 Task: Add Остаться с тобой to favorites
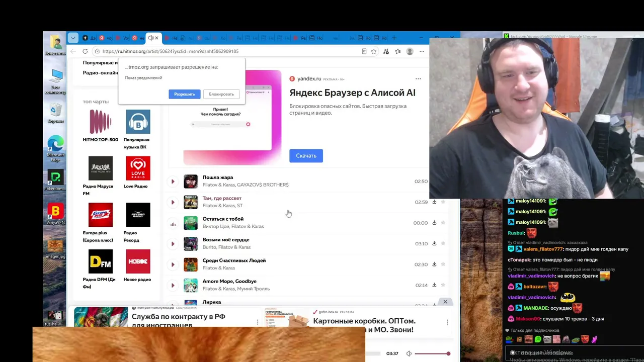click(443, 223)
